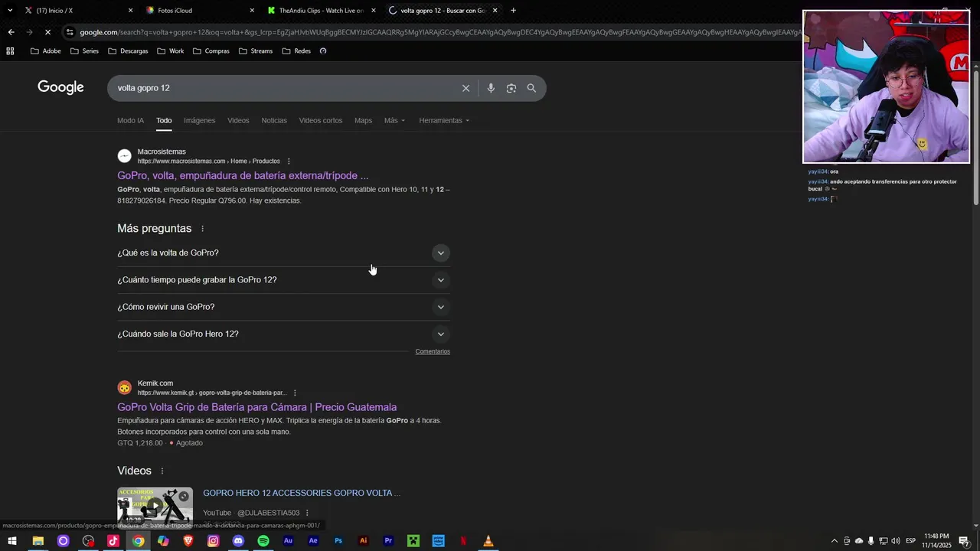Image resolution: width=980 pixels, height=551 pixels.
Task: Clear the Google search box text
Action: coord(465,88)
